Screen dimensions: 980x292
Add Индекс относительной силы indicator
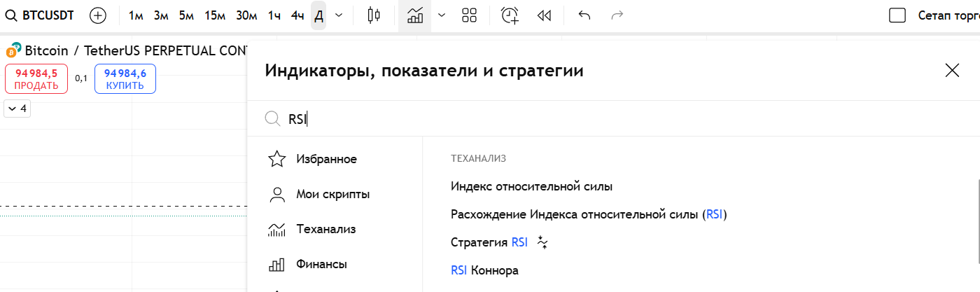click(x=531, y=187)
